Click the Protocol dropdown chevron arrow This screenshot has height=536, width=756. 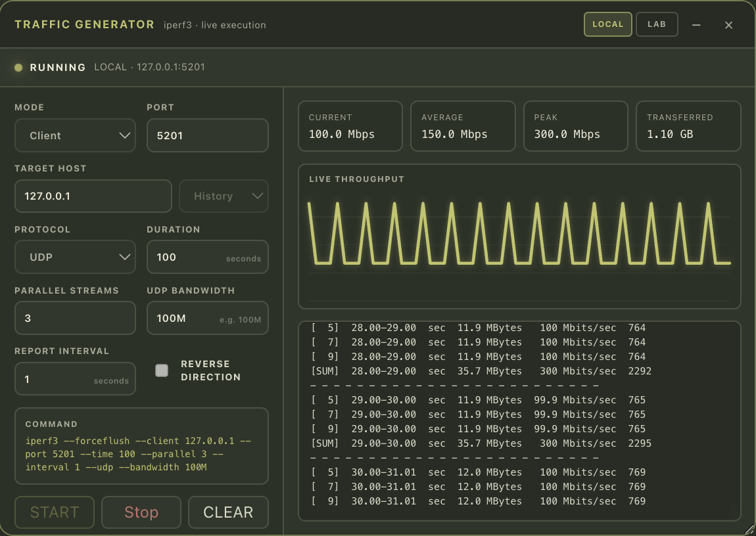[124, 257]
